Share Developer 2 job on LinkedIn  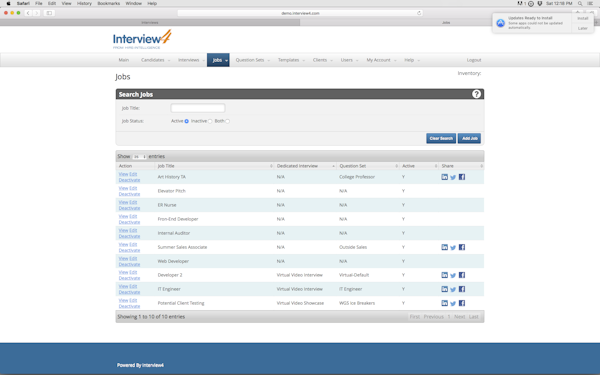click(x=444, y=275)
